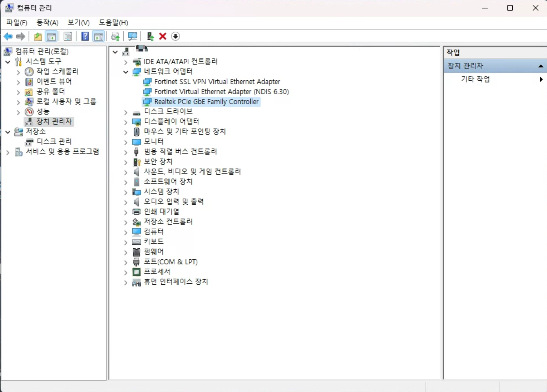Click the blue Help question mark icon

coord(85,36)
